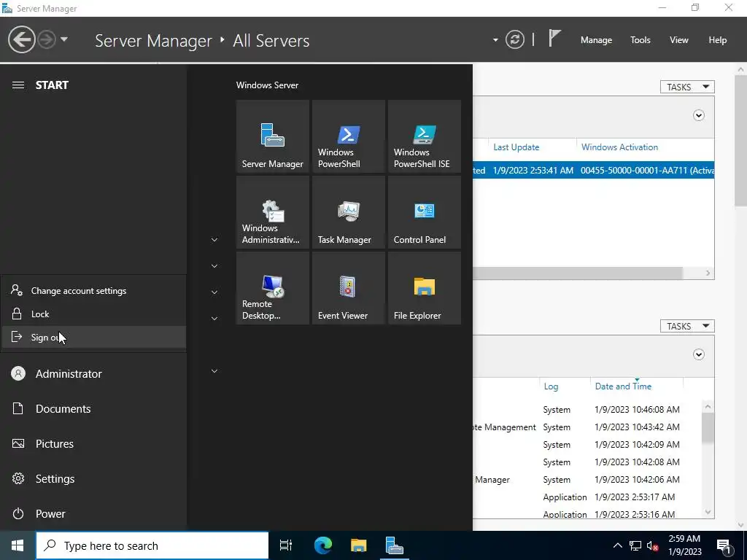Open Documents from the Start menu

(93, 408)
